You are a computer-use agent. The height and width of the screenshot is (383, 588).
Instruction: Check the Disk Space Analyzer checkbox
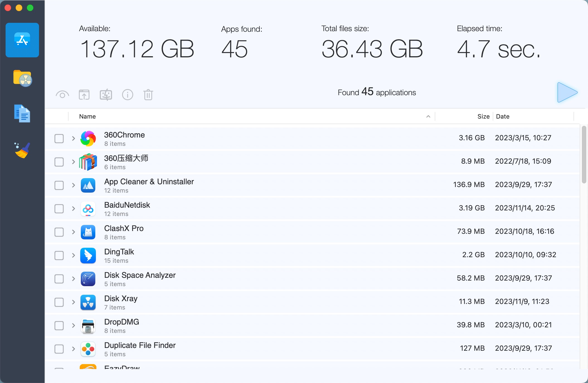click(x=59, y=279)
